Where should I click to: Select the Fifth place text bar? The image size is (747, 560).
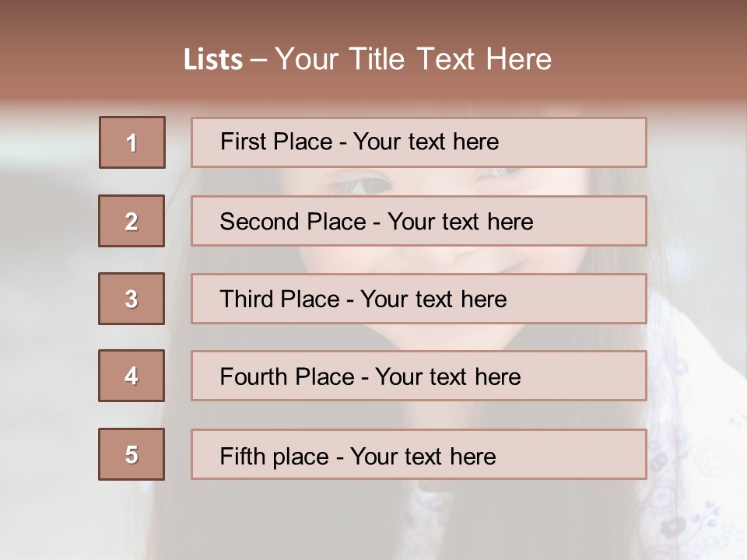[419, 454]
